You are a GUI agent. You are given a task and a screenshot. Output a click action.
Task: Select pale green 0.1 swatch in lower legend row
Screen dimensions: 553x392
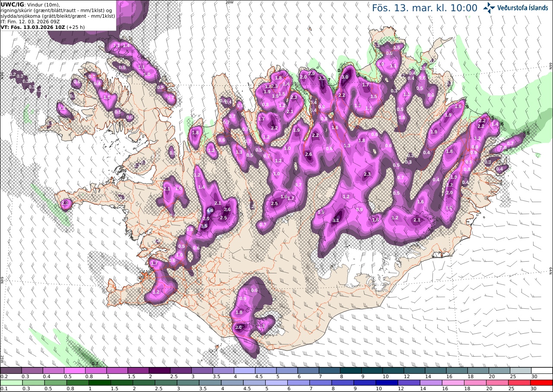[x=11, y=383]
